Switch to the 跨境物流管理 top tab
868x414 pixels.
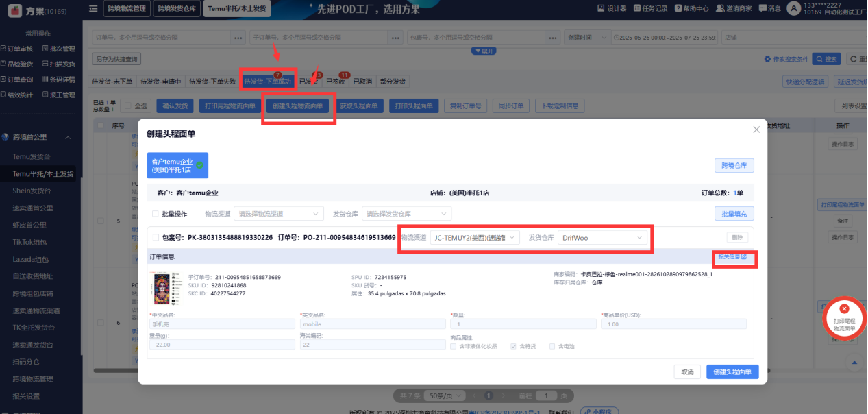click(x=127, y=9)
